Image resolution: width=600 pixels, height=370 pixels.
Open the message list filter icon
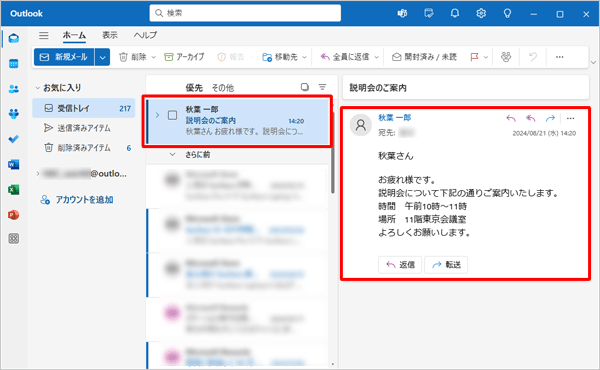coord(323,87)
